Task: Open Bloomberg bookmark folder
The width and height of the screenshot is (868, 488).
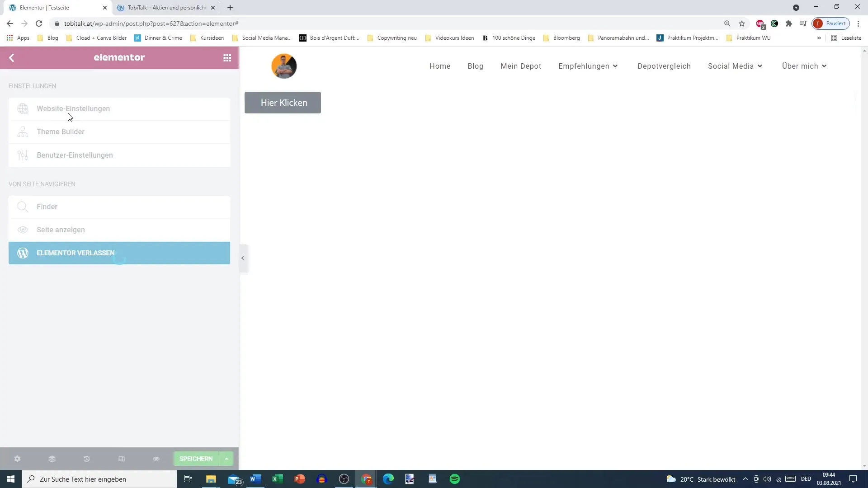Action: pos(561,38)
